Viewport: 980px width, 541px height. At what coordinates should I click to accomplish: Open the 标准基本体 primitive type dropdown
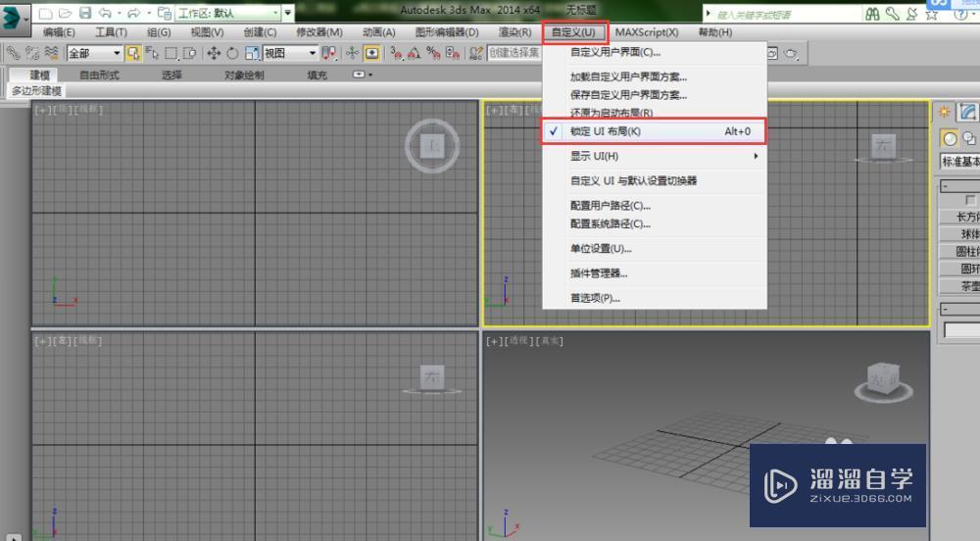pos(960,161)
